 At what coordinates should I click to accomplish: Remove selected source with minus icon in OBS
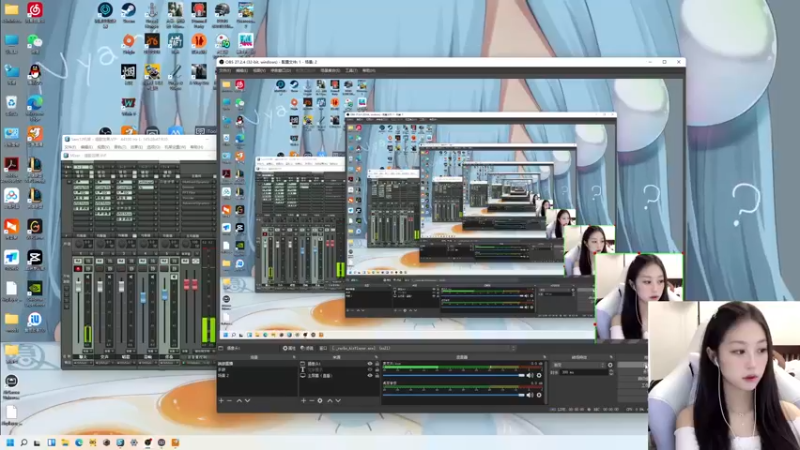tap(312, 401)
